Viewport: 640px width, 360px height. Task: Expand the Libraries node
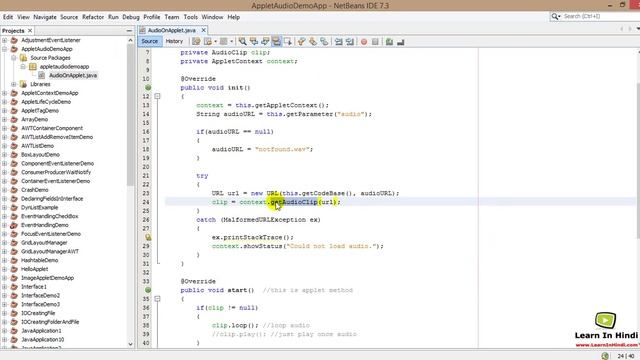[x=13, y=84]
